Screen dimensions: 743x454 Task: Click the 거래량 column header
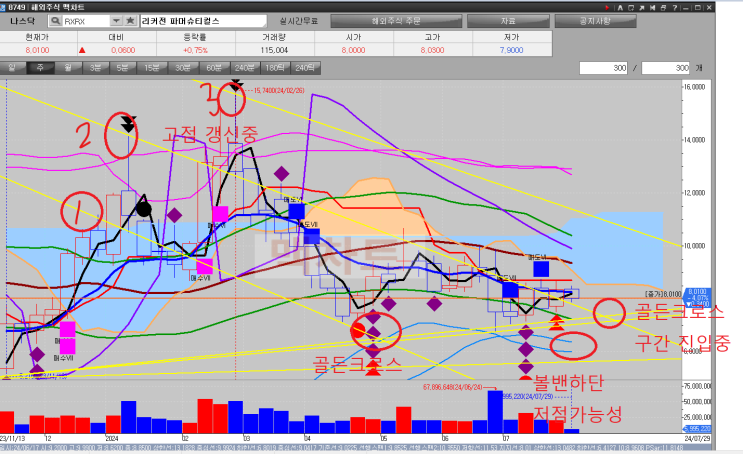[x=274, y=37]
